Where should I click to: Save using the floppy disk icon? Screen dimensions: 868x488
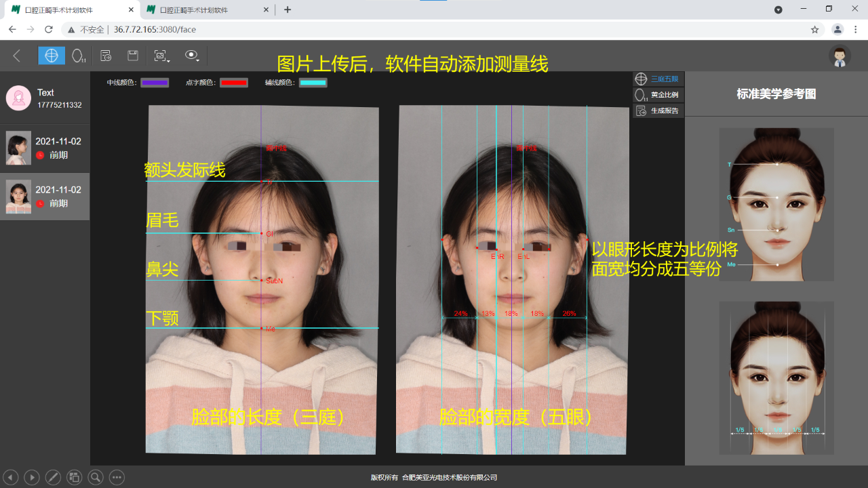[x=133, y=56]
